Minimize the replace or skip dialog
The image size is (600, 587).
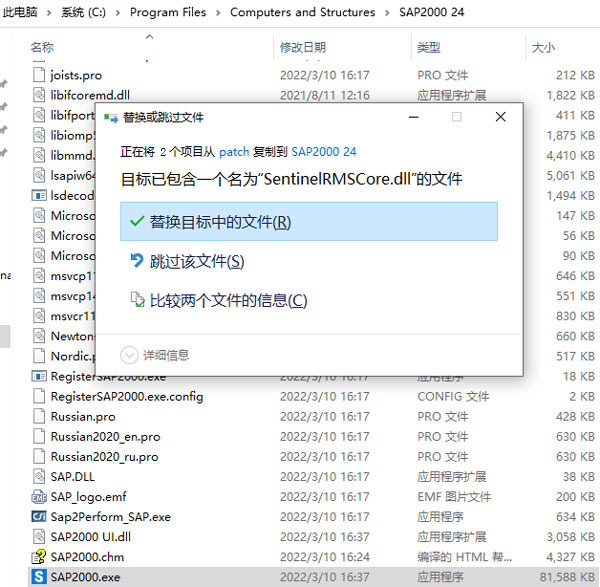click(413, 117)
